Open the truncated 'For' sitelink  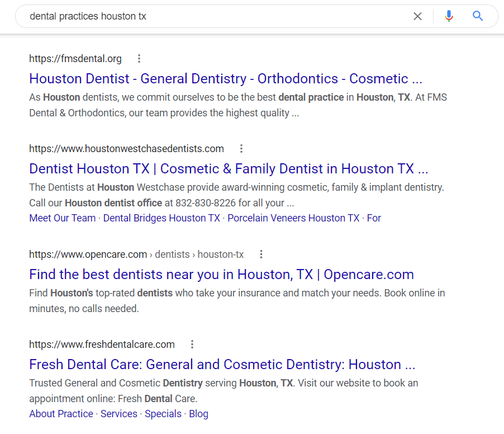click(374, 218)
